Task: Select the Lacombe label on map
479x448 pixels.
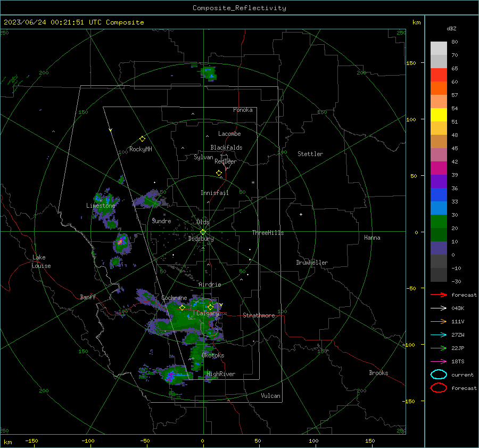Action: click(229, 134)
